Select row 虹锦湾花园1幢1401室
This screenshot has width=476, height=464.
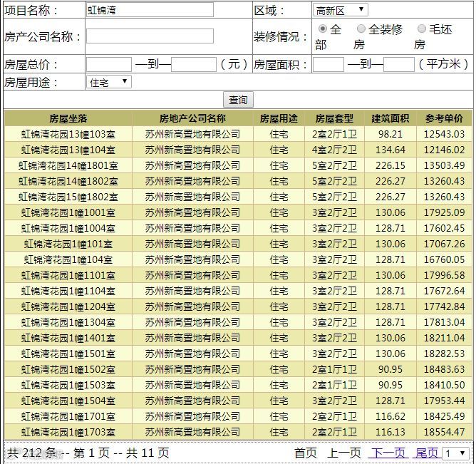click(x=238, y=338)
